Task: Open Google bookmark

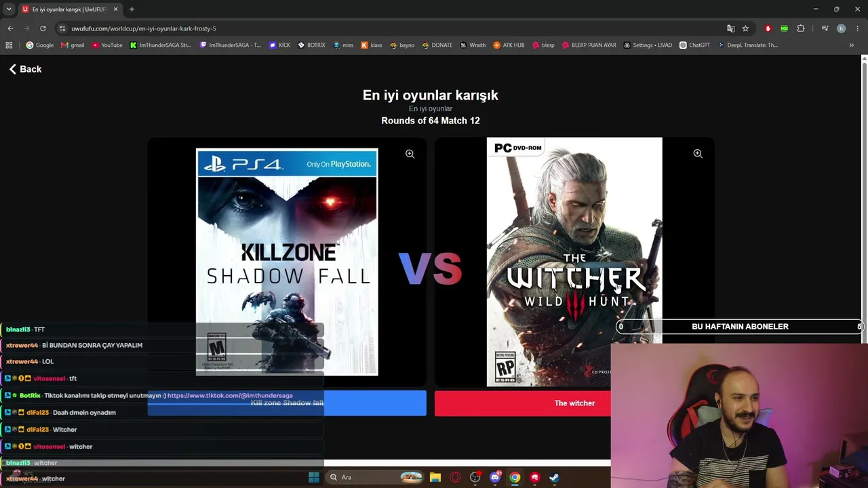Action: 39,45
